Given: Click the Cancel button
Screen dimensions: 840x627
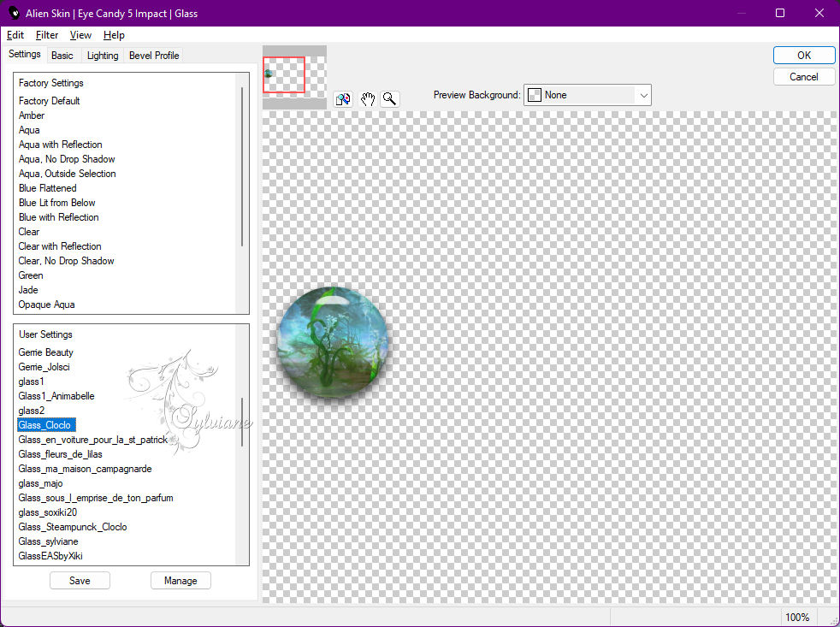Looking at the screenshot, I should click(x=803, y=77).
